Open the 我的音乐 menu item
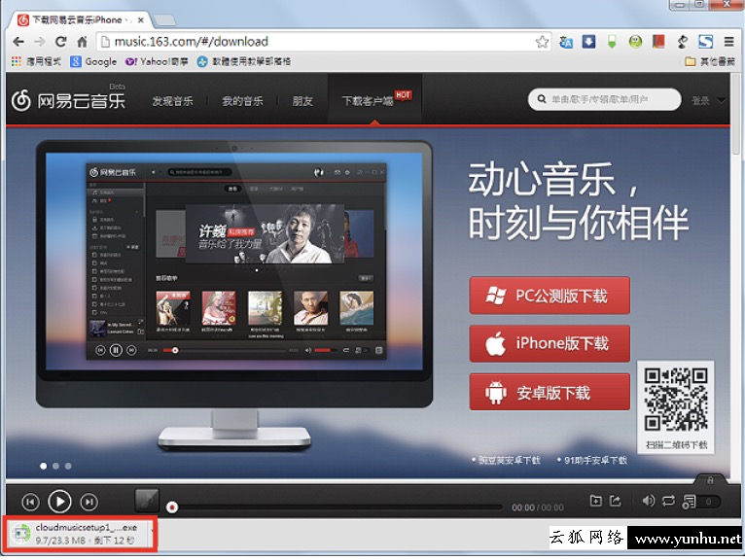The height and width of the screenshot is (560, 745). pos(242,101)
